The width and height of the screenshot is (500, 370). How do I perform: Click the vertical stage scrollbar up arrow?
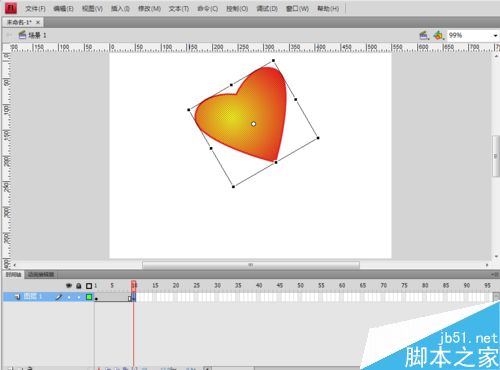496,57
